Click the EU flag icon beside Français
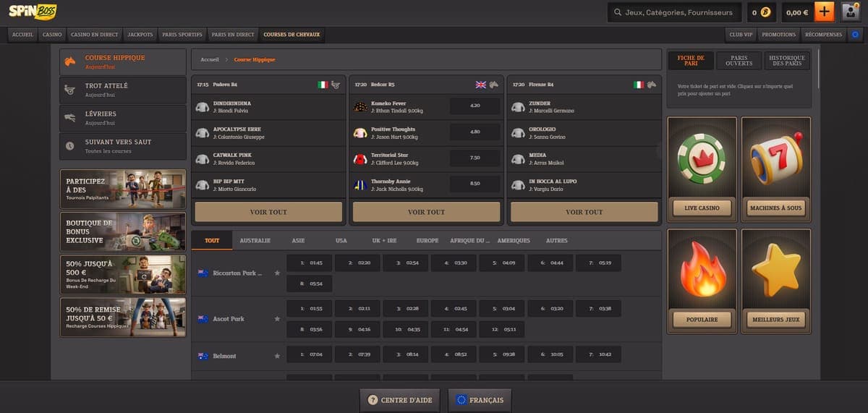This screenshot has height=413, width=868. tap(461, 400)
